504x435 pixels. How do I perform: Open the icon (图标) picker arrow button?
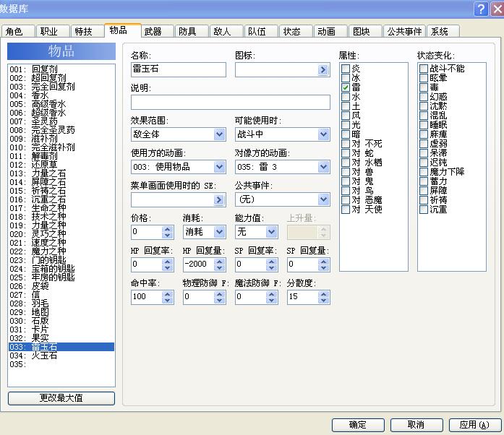(323, 69)
